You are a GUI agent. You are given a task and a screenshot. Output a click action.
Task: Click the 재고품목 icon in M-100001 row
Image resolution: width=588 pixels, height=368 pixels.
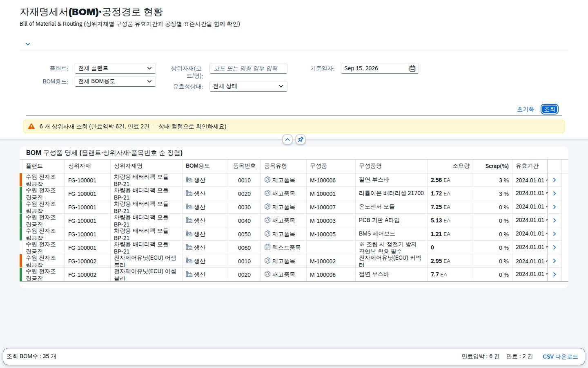267,193
